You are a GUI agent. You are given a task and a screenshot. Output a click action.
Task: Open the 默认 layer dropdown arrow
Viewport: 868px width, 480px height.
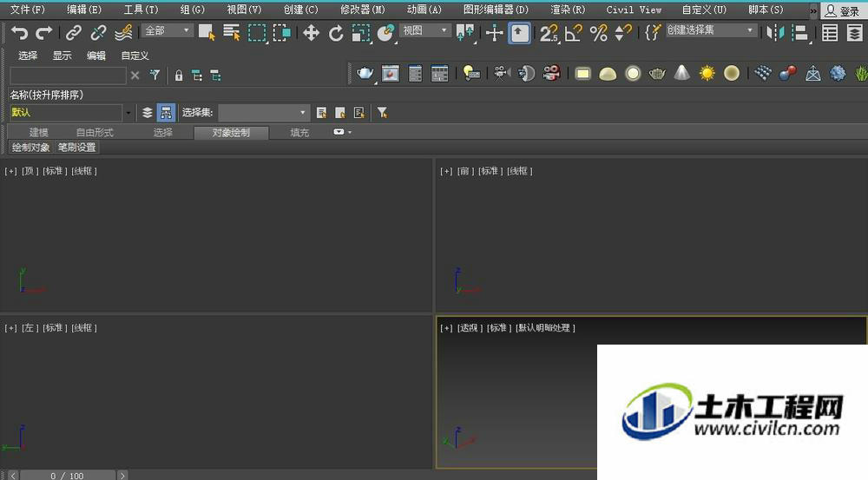(128, 113)
